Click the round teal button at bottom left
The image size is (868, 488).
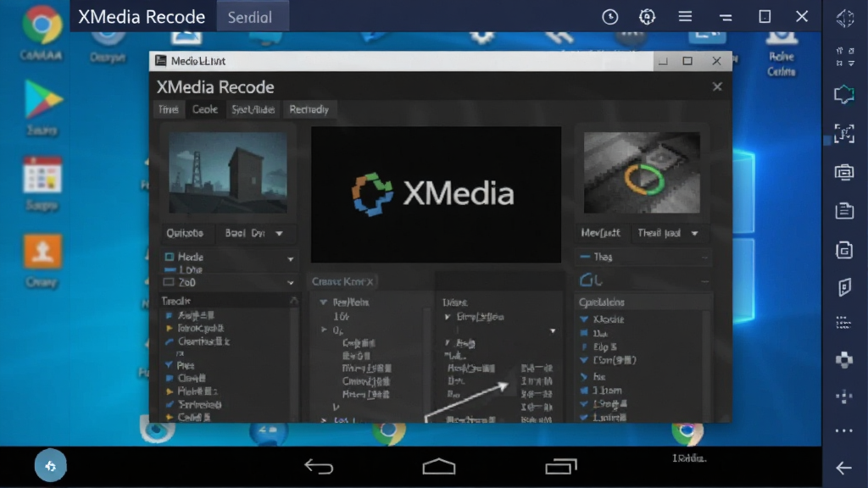tap(50, 466)
